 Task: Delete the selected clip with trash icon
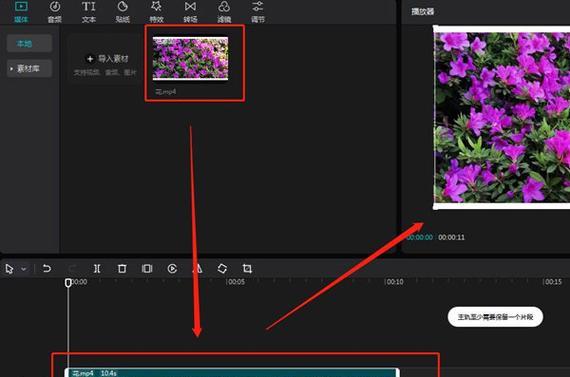tap(122, 269)
